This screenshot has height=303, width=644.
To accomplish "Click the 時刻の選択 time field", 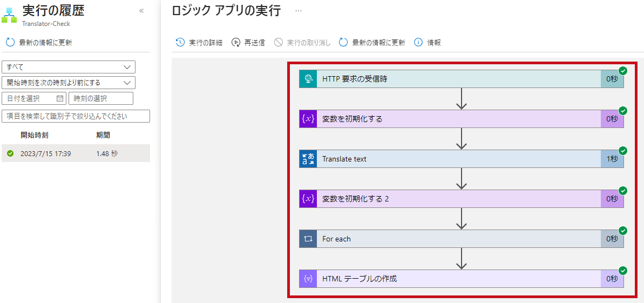I will coord(101,98).
